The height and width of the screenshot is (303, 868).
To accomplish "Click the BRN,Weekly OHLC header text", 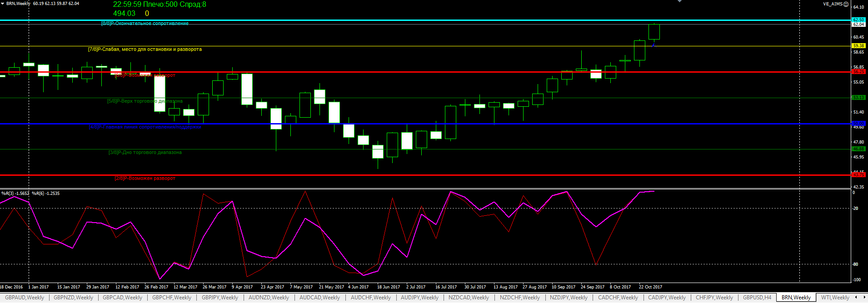I will click(42, 3).
